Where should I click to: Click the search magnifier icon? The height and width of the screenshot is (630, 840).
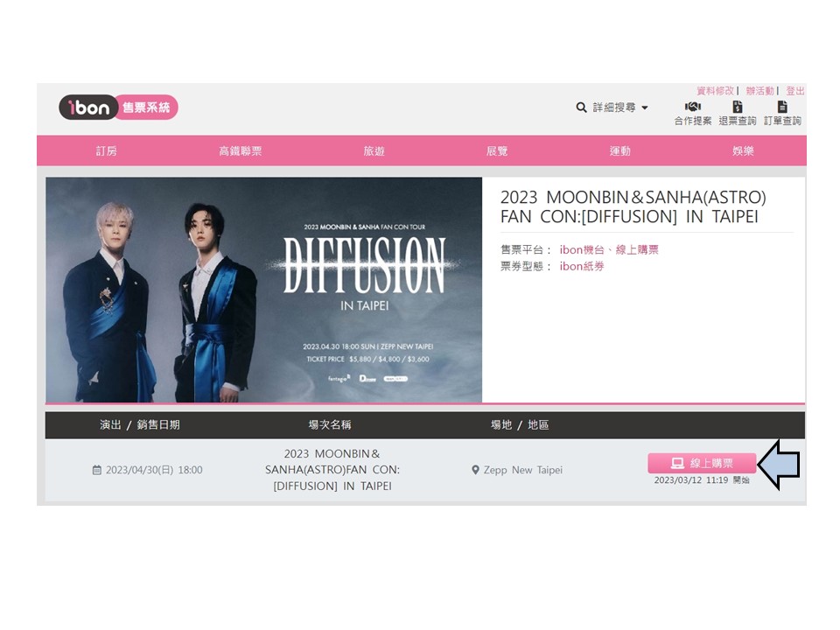point(581,108)
